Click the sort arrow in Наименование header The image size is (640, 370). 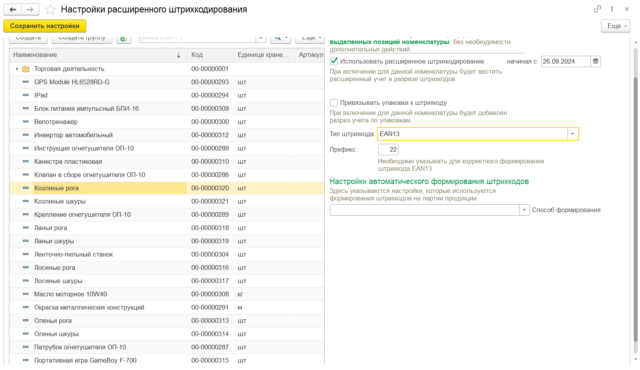(x=178, y=55)
